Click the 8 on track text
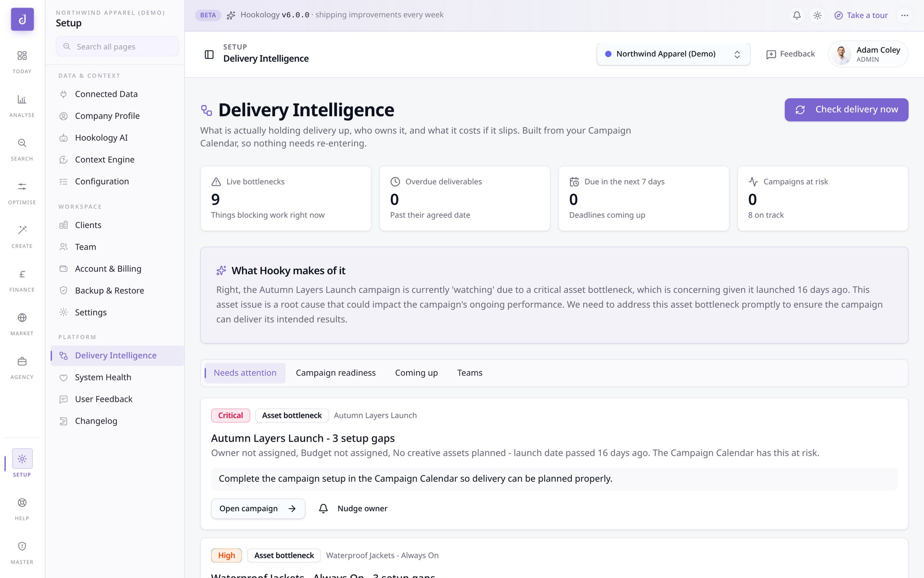This screenshot has width=924, height=578. coord(766,215)
